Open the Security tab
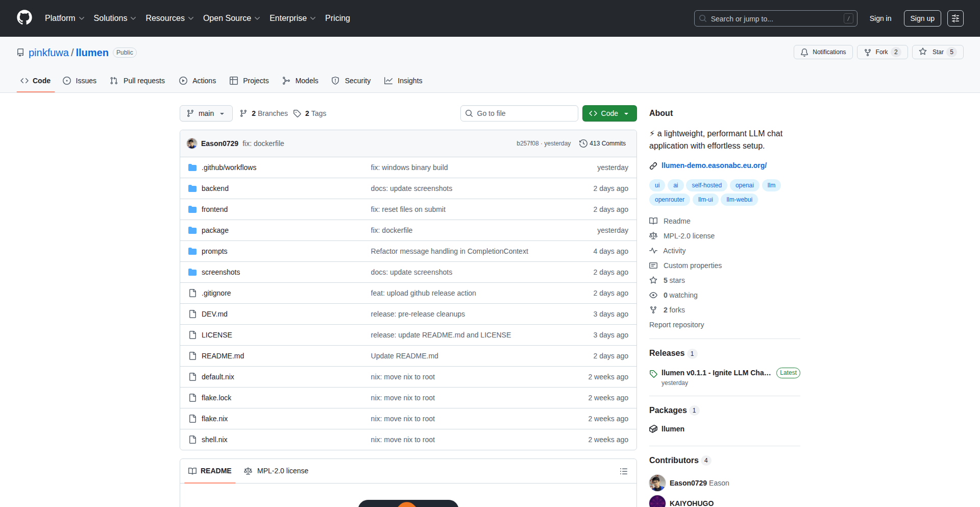Viewport: 980px width, 507px height. tap(351, 81)
